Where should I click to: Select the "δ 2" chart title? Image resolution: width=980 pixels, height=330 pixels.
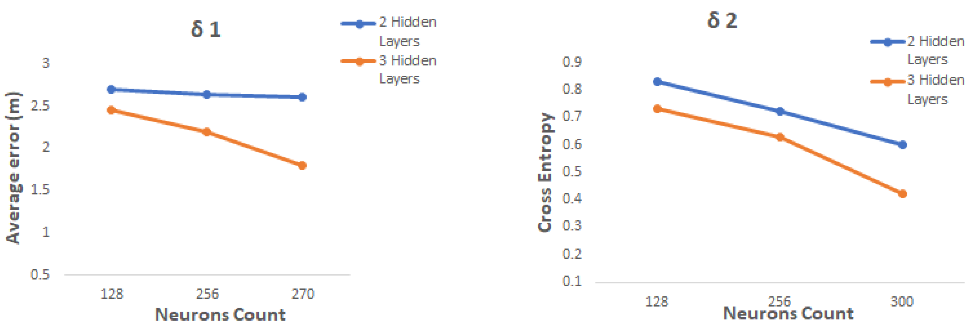pos(722,20)
